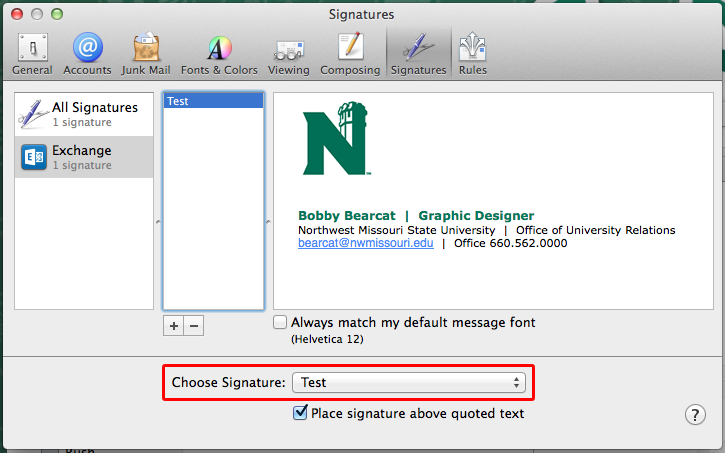725x453 pixels.
Task: Click the Bobby Bearcat name text
Action: click(347, 216)
